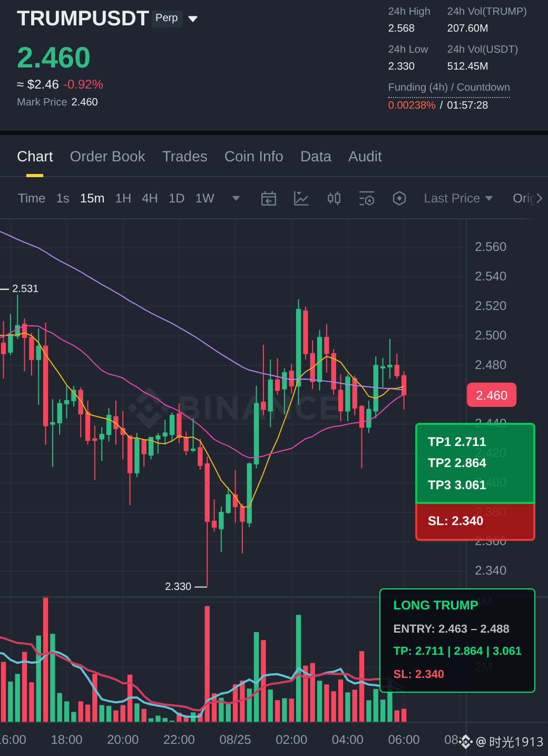Switch to the Chart tab
Viewport: 548px width, 756px height.
point(35,157)
